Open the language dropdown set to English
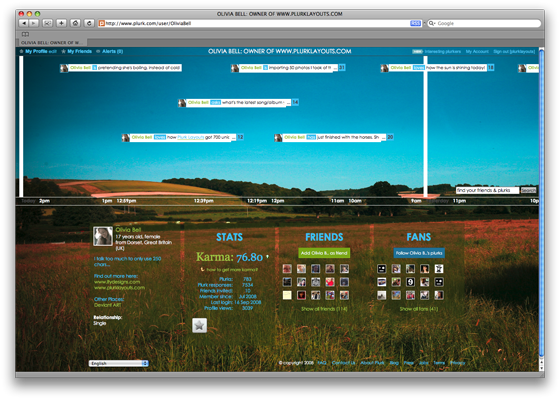This screenshot has height=399, width=560. (119, 363)
